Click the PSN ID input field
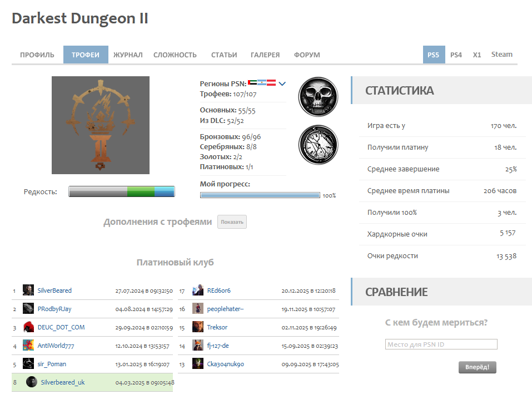The height and width of the screenshot is (394, 532). pyautogui.click(x=441, y=344)
